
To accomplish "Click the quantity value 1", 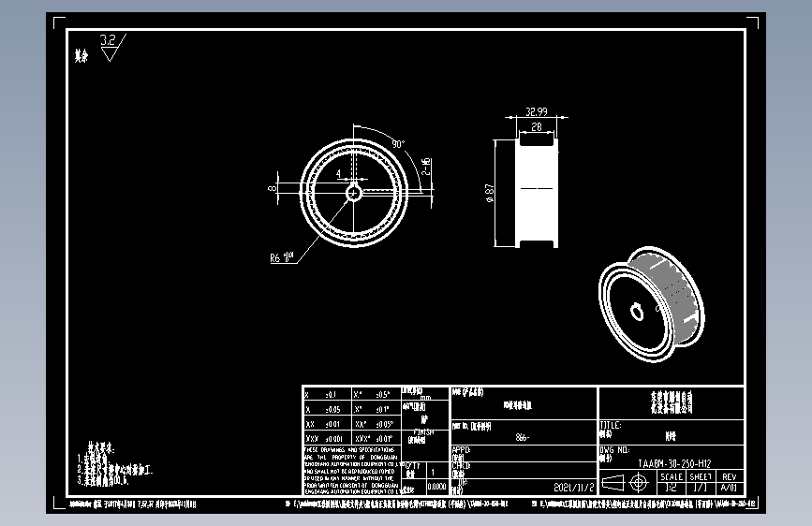I will 433,472.
